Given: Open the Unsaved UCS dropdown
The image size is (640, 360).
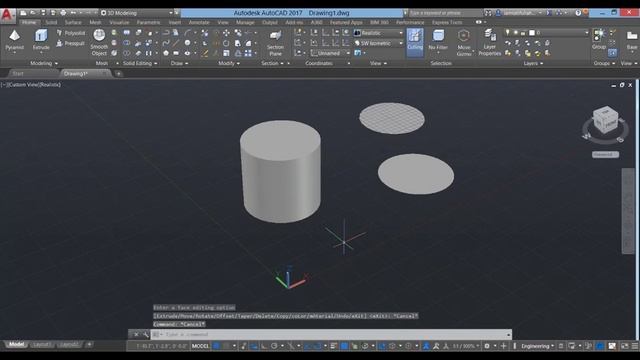Looking at the screenshot, I should pos(330,53).
